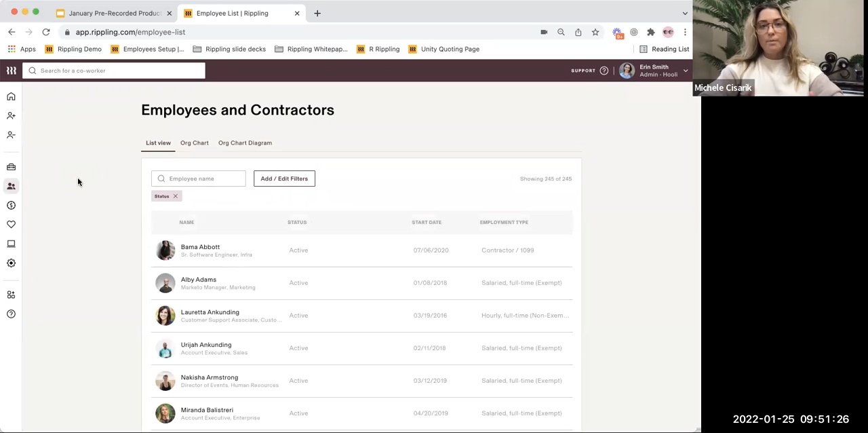Click the browser share icon

(x=578, y=32)
